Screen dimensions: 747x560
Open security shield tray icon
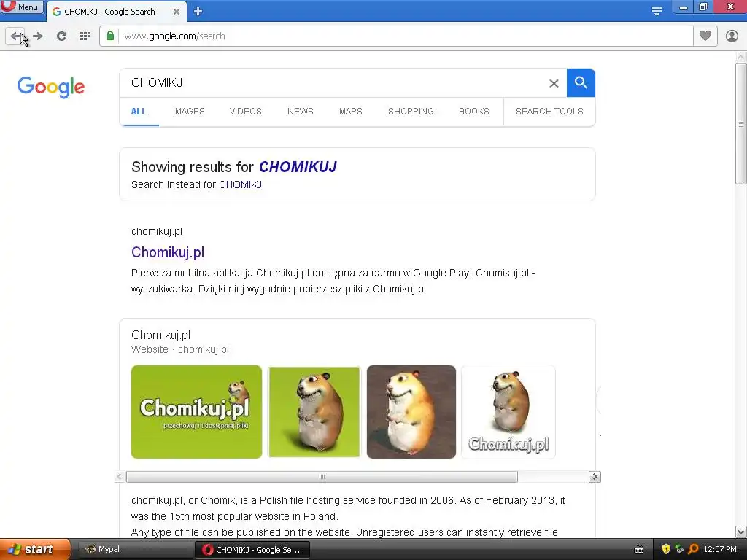666,549
